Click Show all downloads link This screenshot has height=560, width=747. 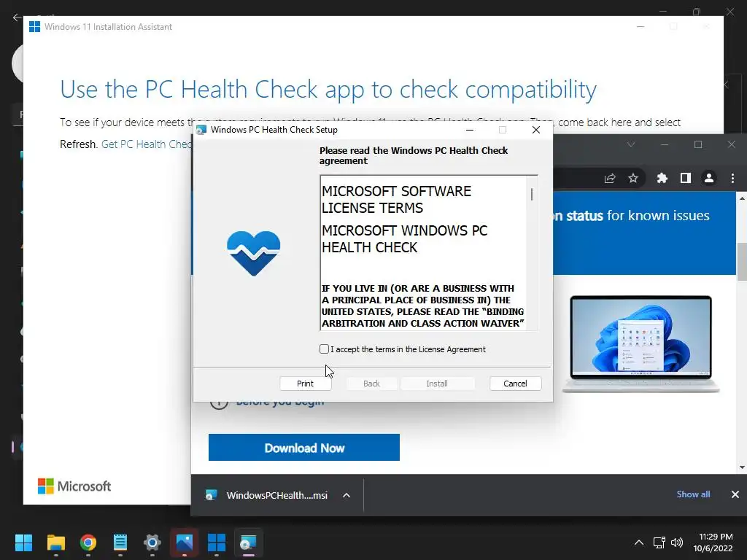click(x=693, y=494)
